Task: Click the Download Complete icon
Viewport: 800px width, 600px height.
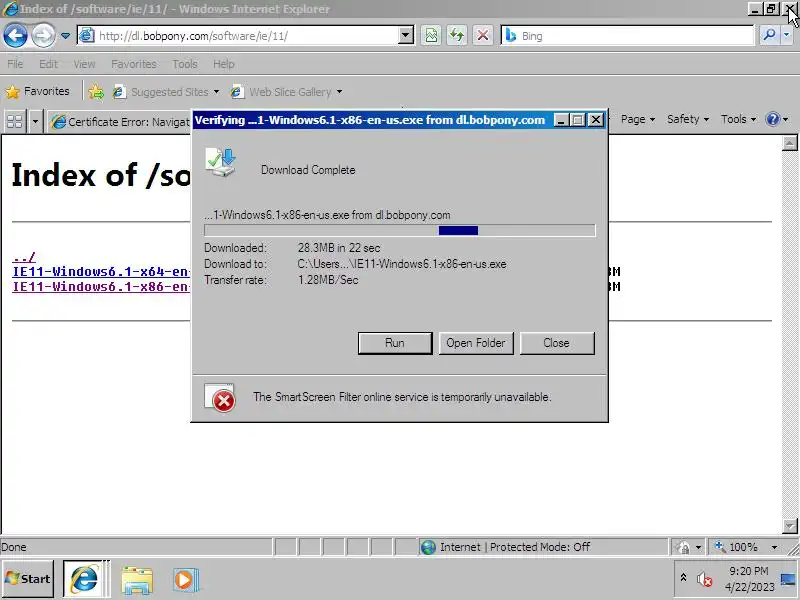Action: 221,162
